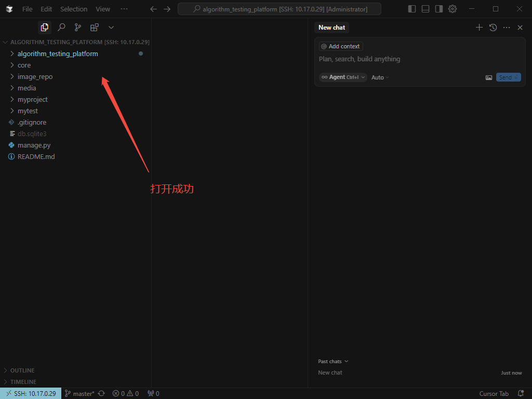This screenshot has width=532, height=399.
Task: Go back with the left arrow
Action: click(154, 9)
